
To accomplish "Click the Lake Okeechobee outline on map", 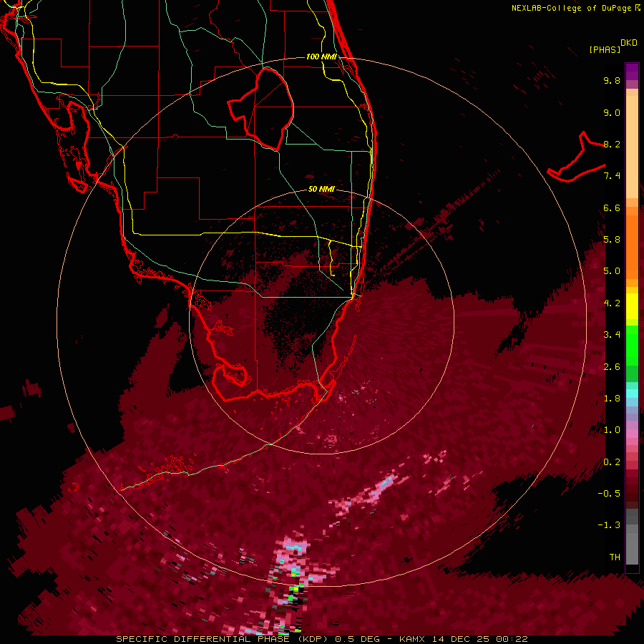I will tap(261, 109).
